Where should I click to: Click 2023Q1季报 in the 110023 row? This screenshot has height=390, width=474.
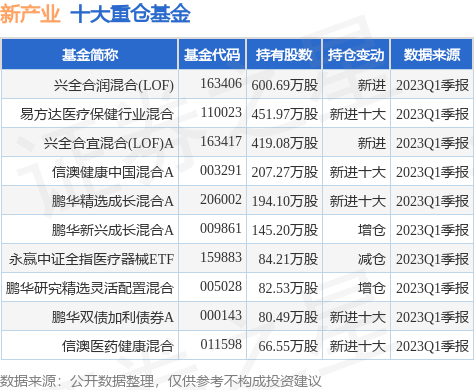(432, 114)
